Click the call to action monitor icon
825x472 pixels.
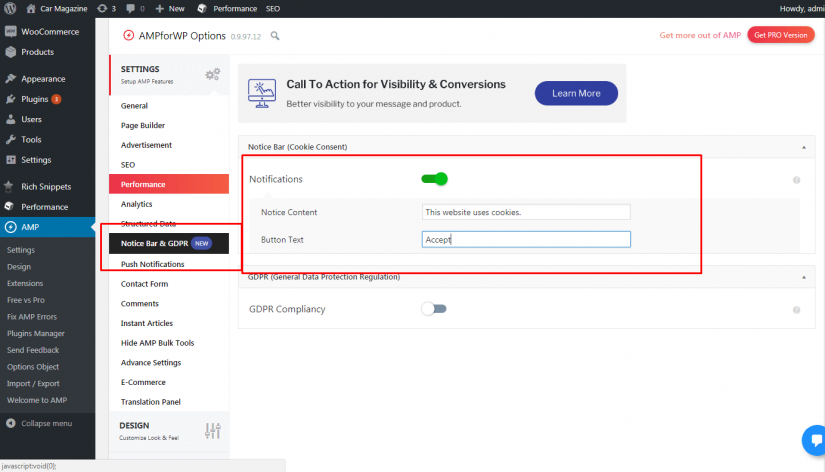pos(261,93)
